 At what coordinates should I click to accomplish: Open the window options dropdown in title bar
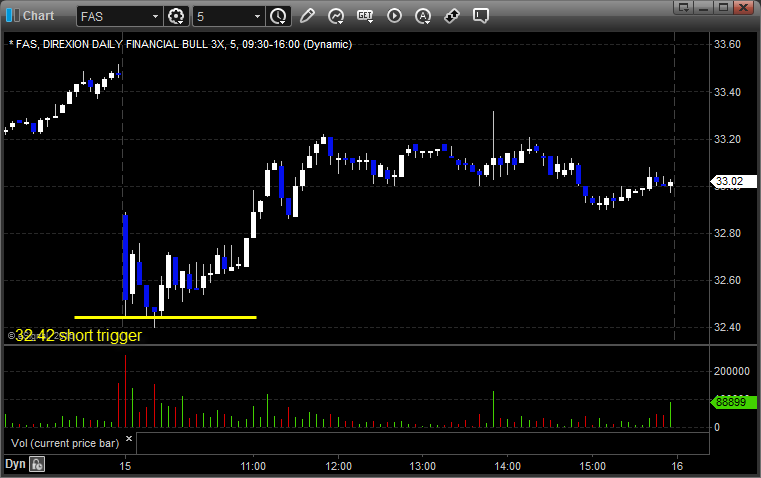(x=684, y=7)
